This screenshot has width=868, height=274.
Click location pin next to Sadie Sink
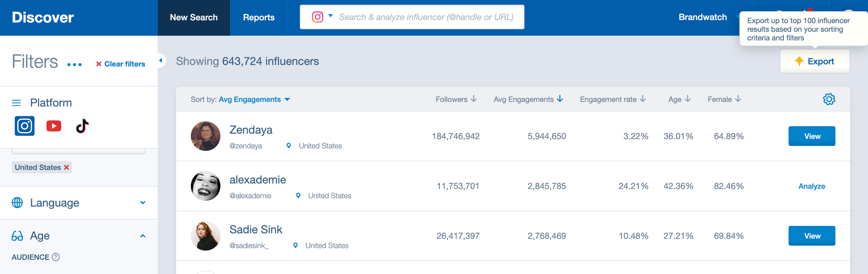[x=295, y=245]
